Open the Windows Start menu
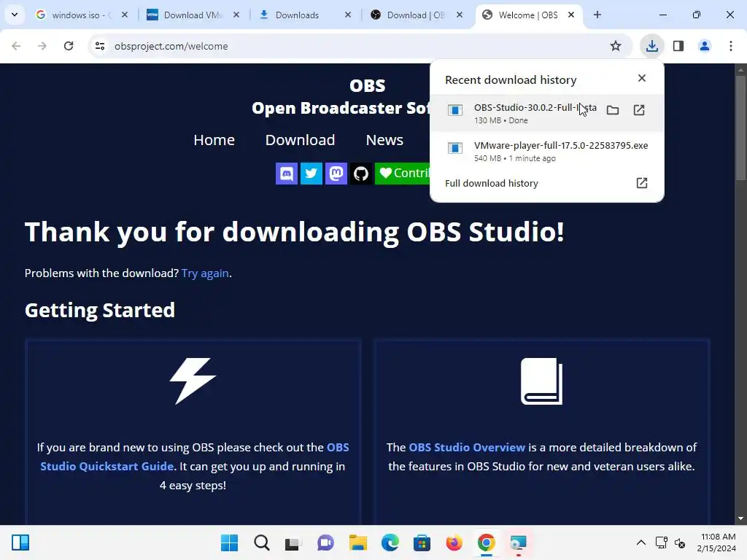This screenshot has height=560, width=747. point(229,542)
